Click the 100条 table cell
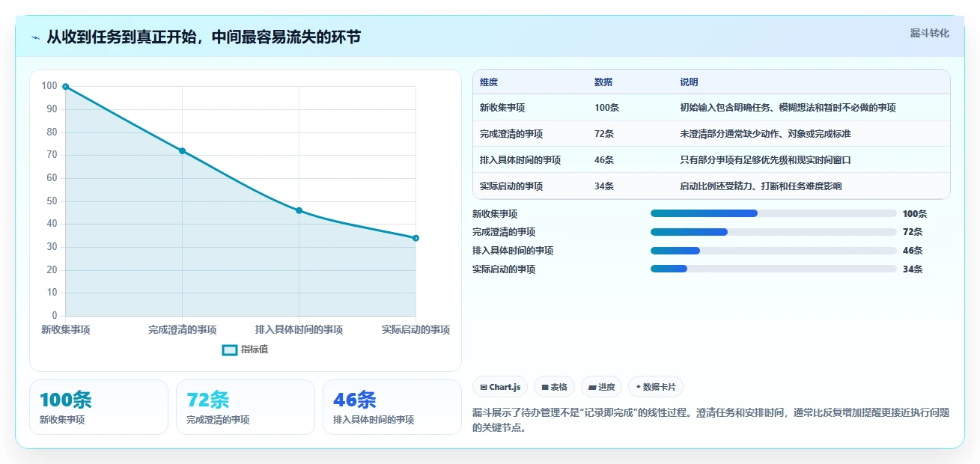This screenshot has height=464, width=980. tap(606, 108)
